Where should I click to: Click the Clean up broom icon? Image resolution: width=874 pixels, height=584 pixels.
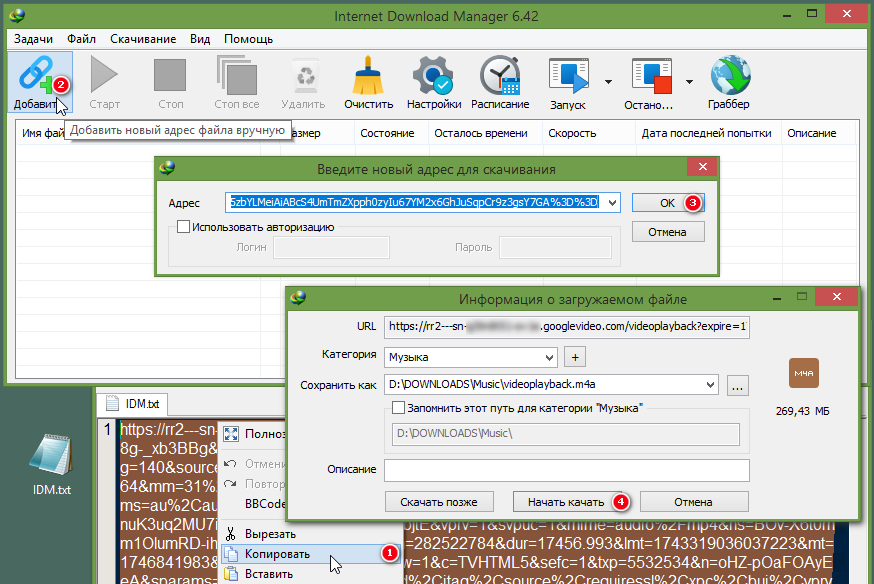369,77
